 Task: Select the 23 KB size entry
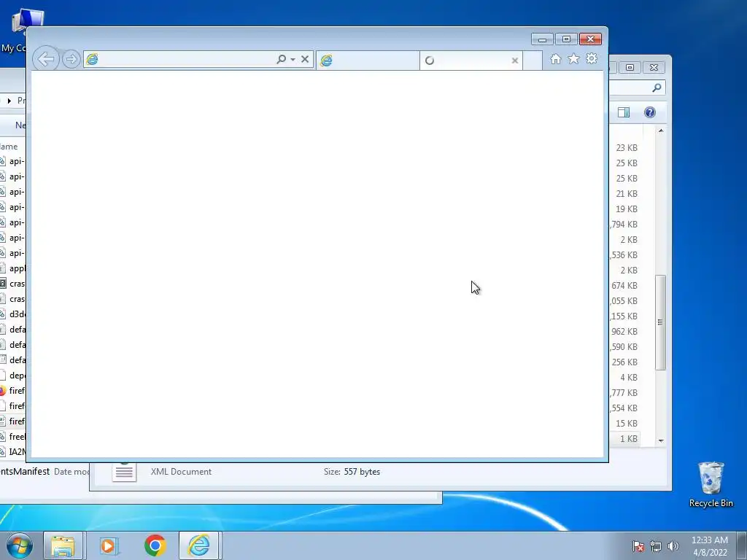click(627, 148)
